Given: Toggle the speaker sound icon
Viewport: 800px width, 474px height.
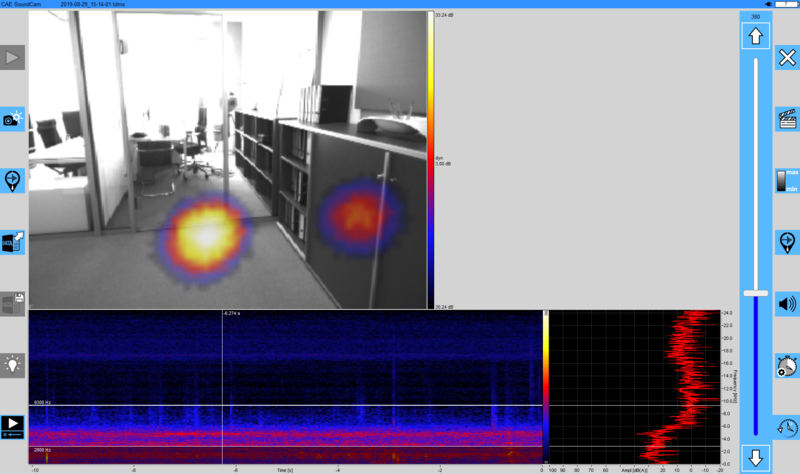Looking at the screenshot, I should pos(787,303).
